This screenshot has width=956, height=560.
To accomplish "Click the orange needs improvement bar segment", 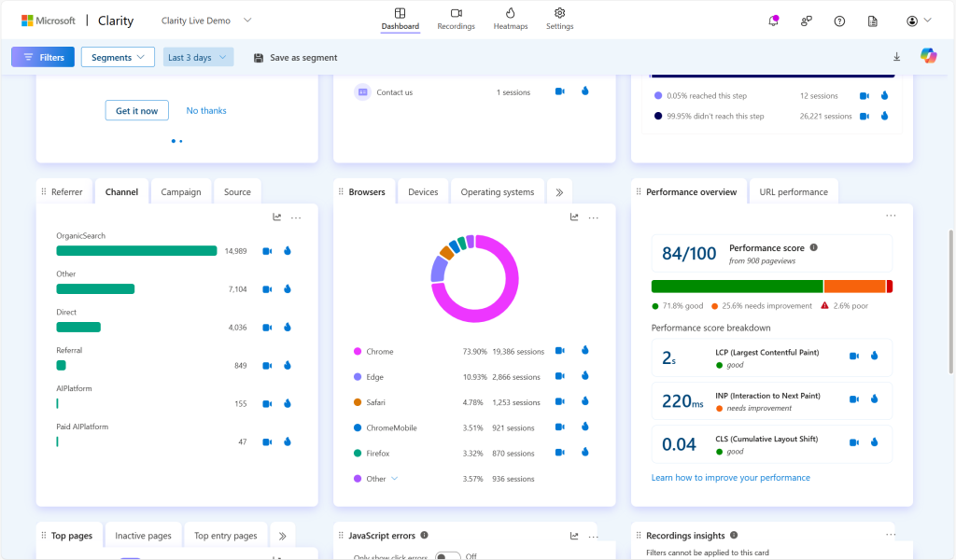I will click(x=854, y=287).
